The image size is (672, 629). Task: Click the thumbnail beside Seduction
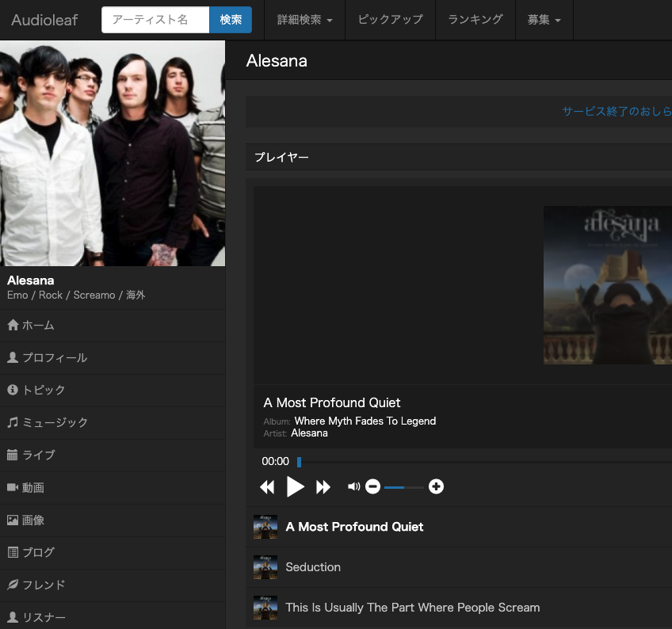click(265, 567)
